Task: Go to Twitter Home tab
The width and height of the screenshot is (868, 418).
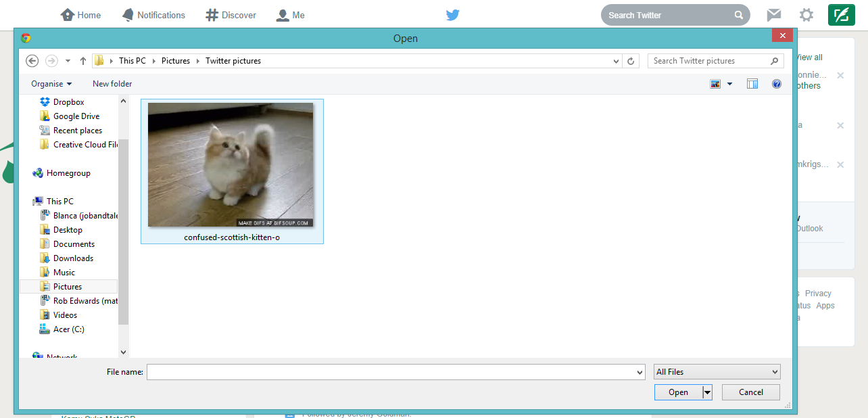Action: pos(80,15)
